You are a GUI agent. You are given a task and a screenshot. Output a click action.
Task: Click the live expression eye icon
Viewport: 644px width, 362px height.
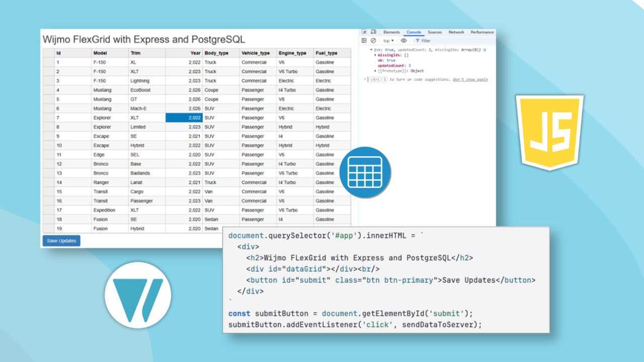[404, 41]
